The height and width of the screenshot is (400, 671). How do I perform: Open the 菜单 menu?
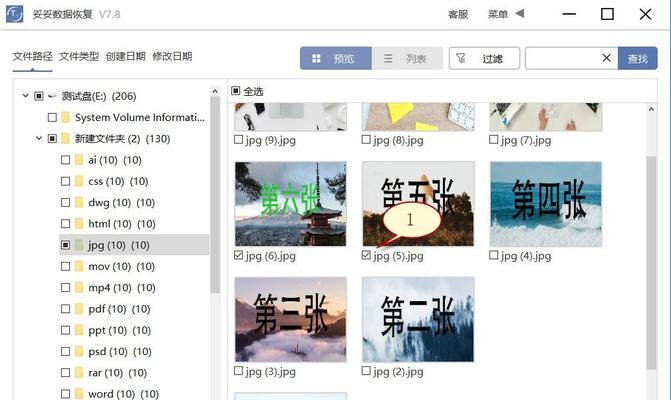(498, 14)
